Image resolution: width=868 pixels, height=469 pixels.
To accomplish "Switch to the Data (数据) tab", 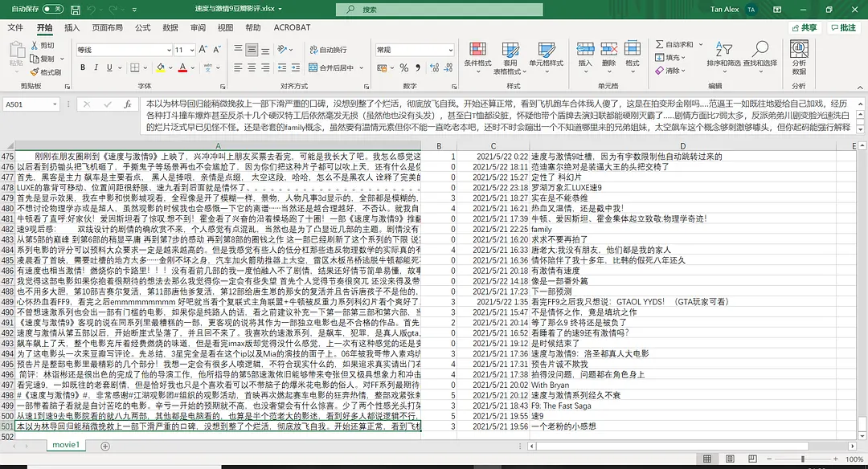I will tap(170, 27).
